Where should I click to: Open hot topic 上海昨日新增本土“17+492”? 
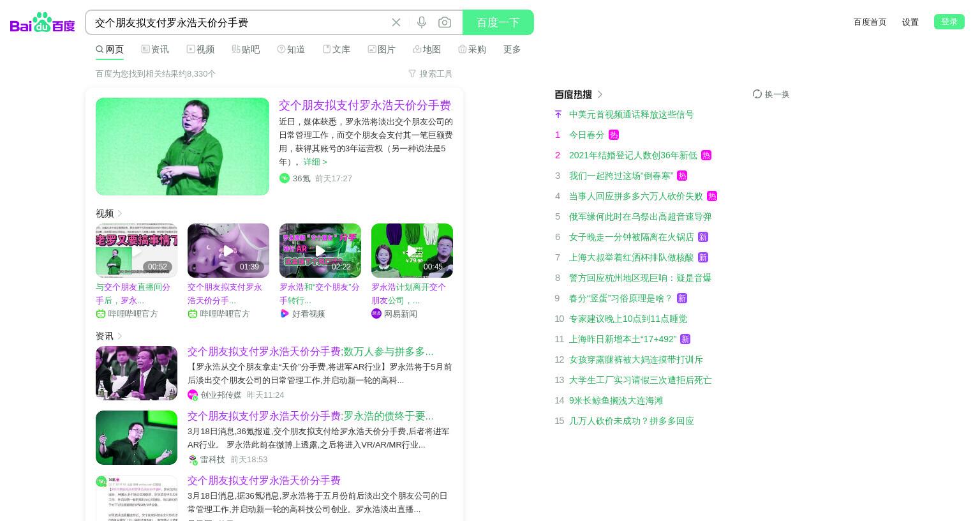point(623,339)
